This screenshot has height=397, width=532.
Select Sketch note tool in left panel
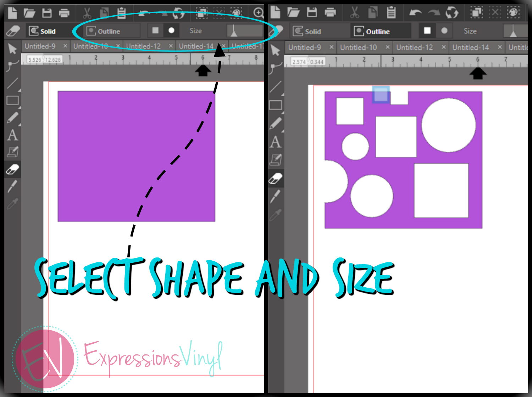click(13, 152)
